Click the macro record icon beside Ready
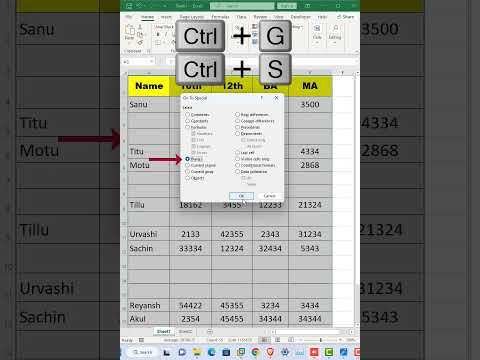Image resolution: width=480 pixels, height=360 pixels. pyautogui.click(x=141, y=340)
